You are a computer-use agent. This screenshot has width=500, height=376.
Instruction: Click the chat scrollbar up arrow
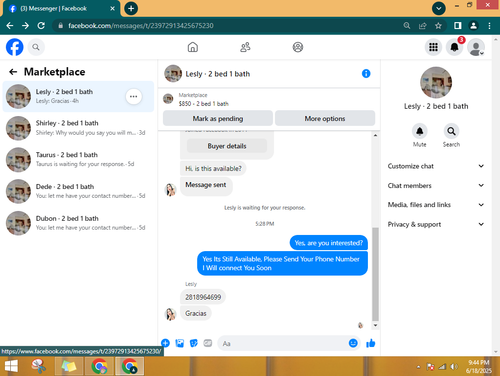pyautogui.click(x=375, y=135)
